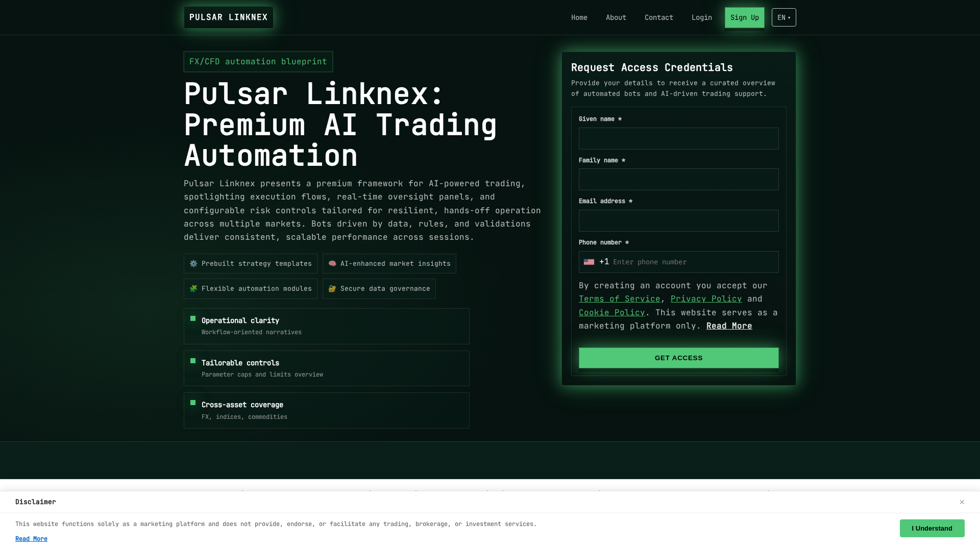The width and height of the screenshot is (980, 551).
Task: Click the GET ACCESS button
Action: [x=678, y=358]
